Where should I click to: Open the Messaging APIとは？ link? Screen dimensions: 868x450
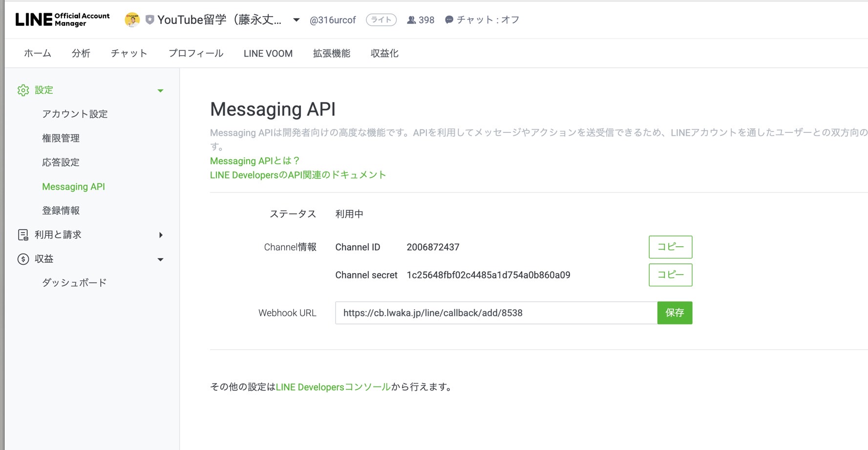(254, 161)
